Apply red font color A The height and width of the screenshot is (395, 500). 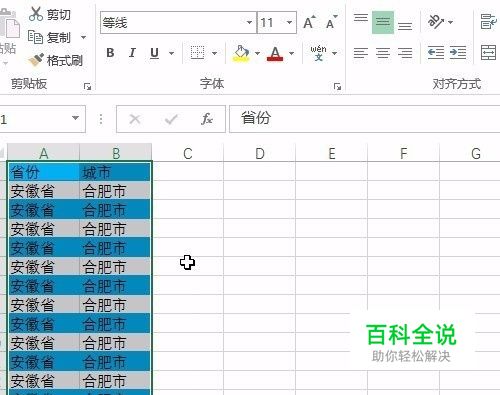275,53
